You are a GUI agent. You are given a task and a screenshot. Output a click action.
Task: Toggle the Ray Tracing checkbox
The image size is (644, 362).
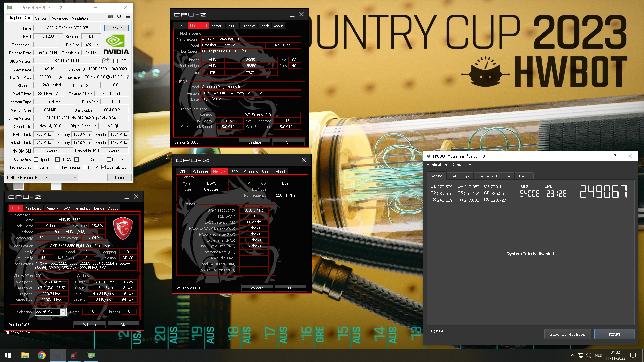57,167
